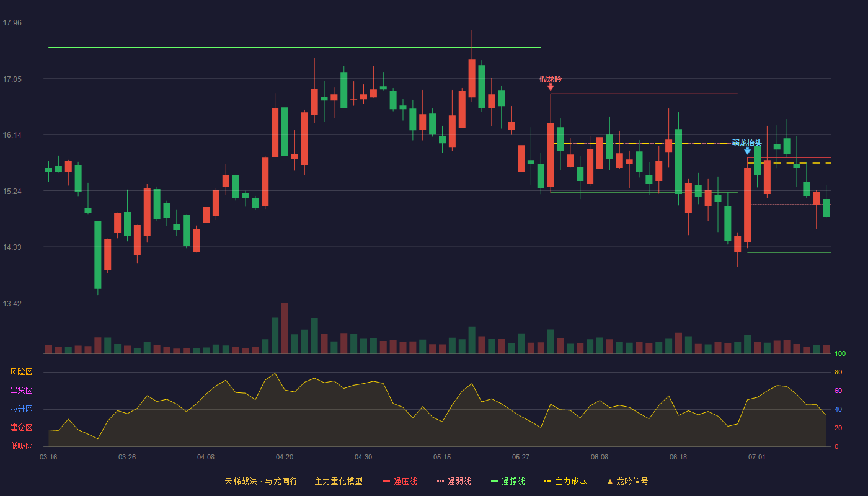Screen dimensions: 868x496
Task: Click the 14.33 price axis label
Action: (x=12, y=247)
